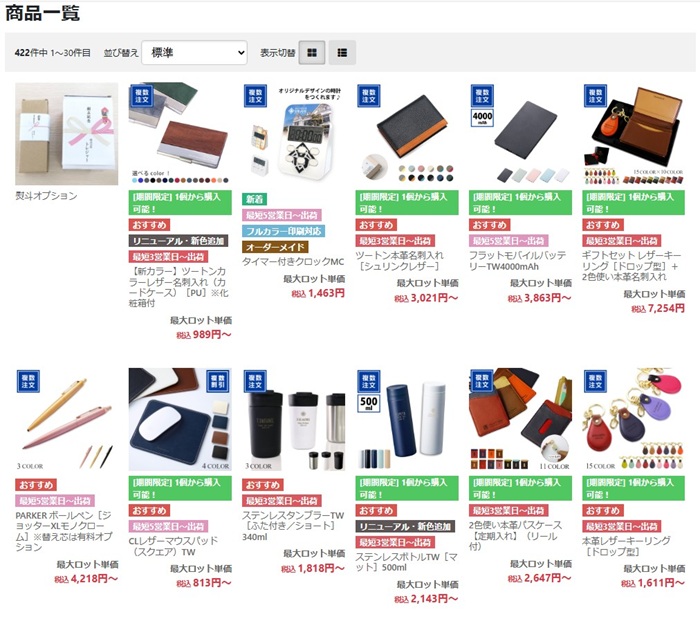Screen dimensions: 700x621
Task: Click 複数注文 badge on tumbler image
Action: (255, 381)
